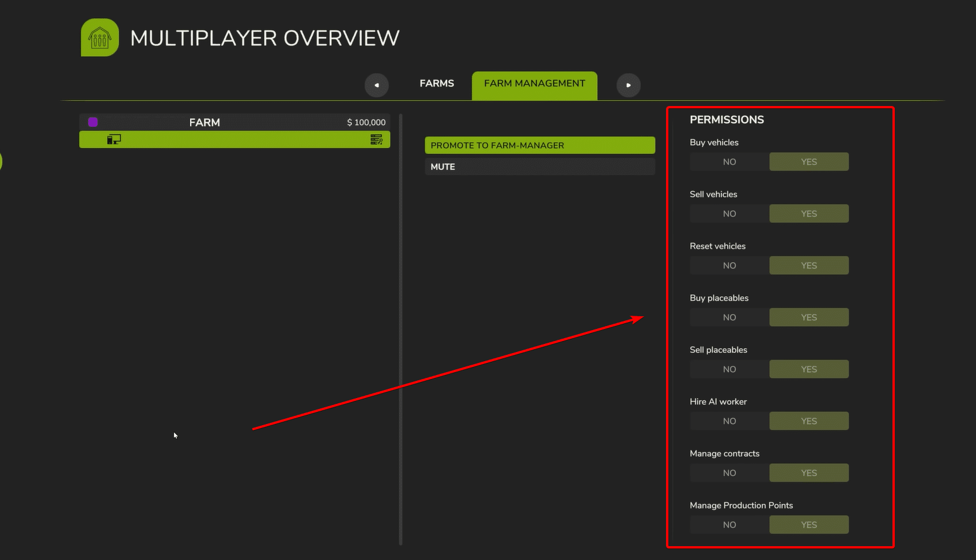This screenshot has height=560, width=976.
Task: Set Buy placeables to YES
Action: tap(809, 317)
